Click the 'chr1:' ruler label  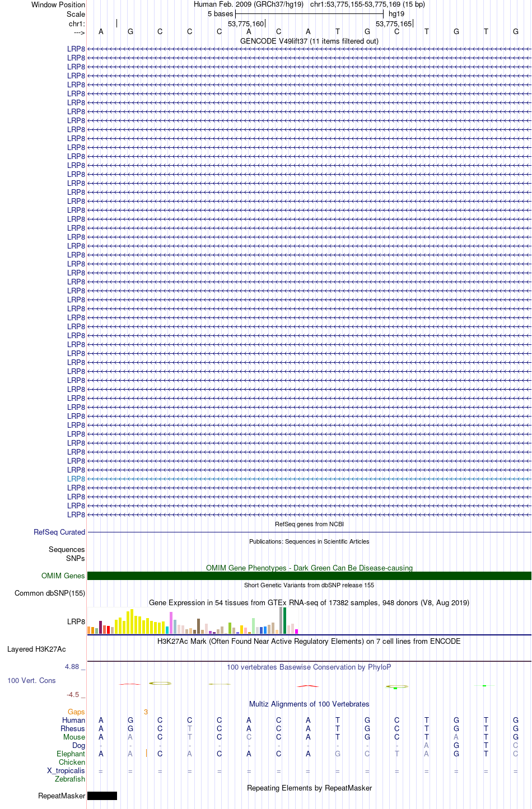(x=77, y=24)
